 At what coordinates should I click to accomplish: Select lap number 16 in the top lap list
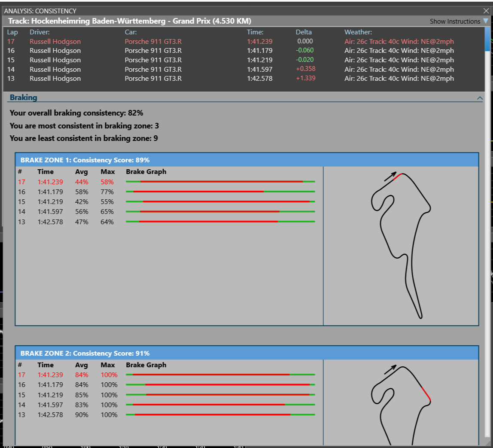coord(11,51)
